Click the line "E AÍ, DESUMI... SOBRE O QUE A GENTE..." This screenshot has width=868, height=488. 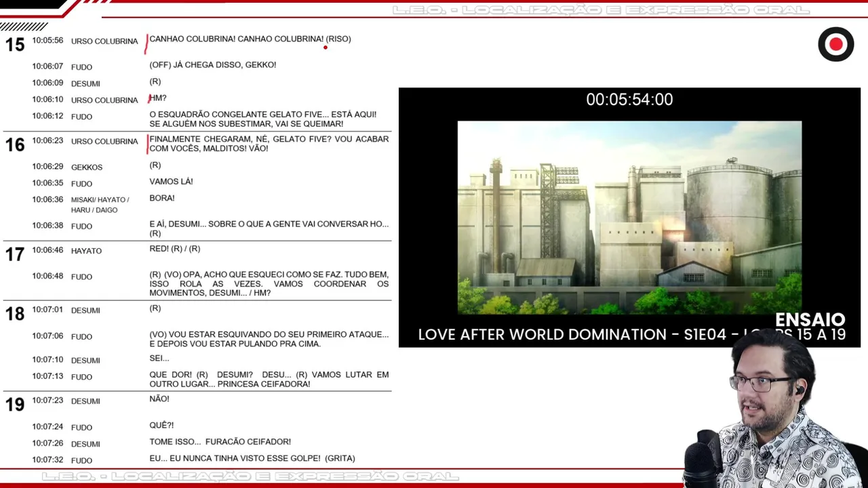pos(269,229)
